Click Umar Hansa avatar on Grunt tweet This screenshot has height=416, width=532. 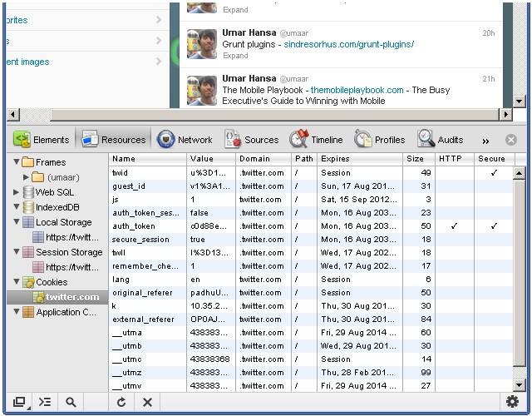[202, 44]
